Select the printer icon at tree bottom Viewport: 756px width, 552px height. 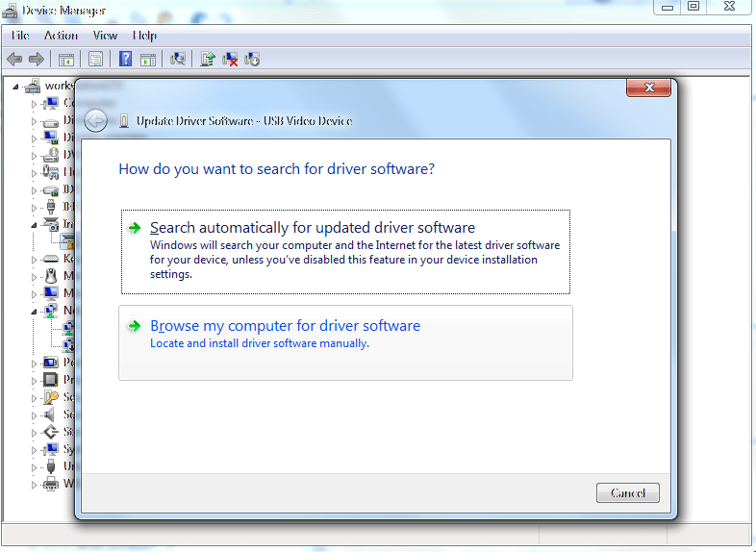click(x=51, y=484)
